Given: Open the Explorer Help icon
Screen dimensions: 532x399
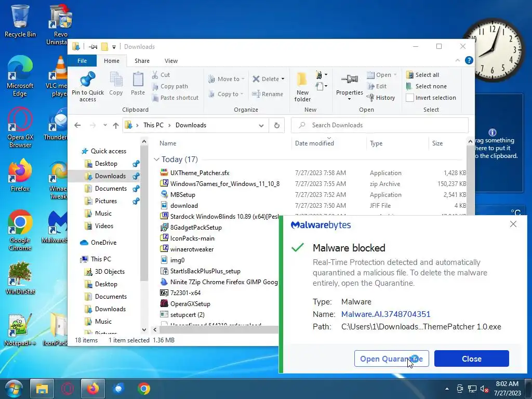Looking at the screenshot, I should [x=469, y=60].
